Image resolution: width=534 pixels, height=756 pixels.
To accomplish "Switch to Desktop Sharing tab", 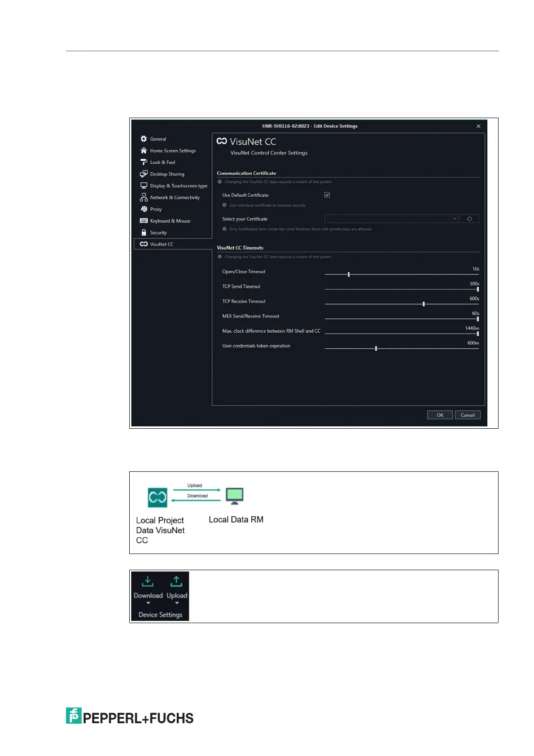I will pyautogui.click(x=173, y=174).
